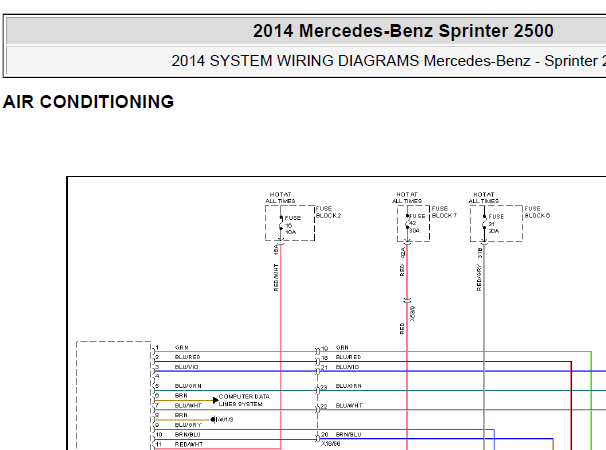
Task: Click the 'BRN/BLU' label at pin 10
Action: 187,435
